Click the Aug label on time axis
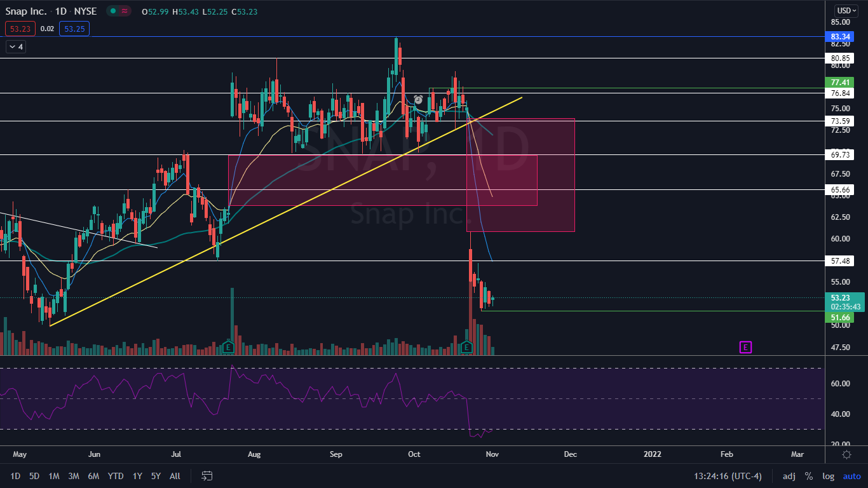The height and width of the screenshot is (488, 868). pyautogui.click(x=254, y=454)
